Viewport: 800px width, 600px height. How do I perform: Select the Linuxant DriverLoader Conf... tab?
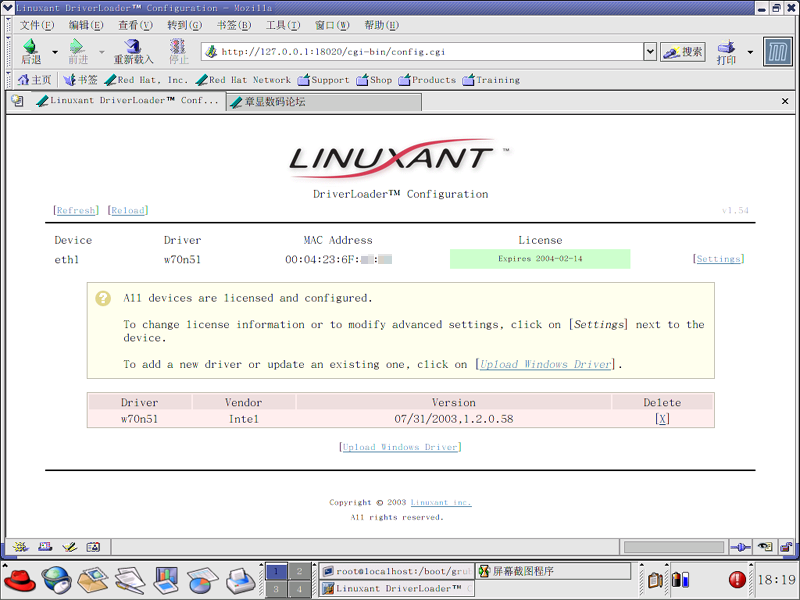pos(128,101)
